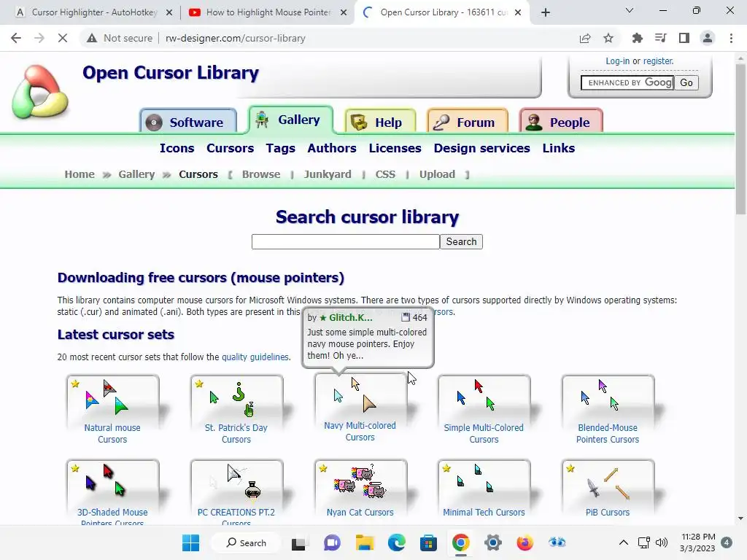This screenshot has width=747, height=560.
Task: Open the People section tab
Action: [561, 122]
